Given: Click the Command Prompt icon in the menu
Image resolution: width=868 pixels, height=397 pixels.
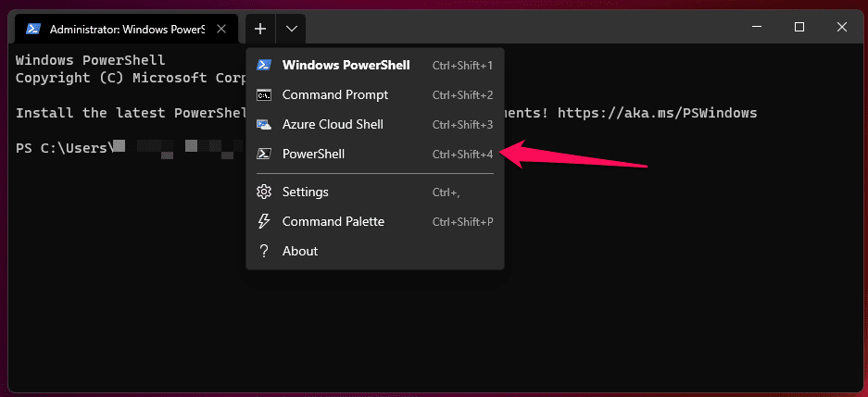Looking at the screenshot, I should (264, 94).
